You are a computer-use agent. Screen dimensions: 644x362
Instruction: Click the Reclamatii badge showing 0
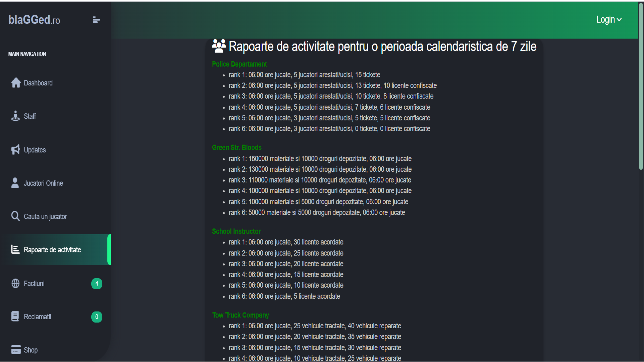point(97,317)
